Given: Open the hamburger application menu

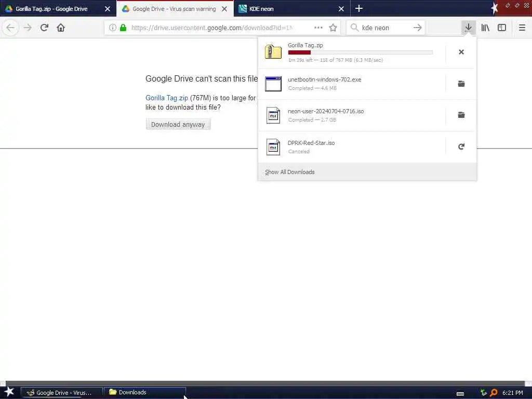Looking at the screenshot, I should tap(522, 28).
